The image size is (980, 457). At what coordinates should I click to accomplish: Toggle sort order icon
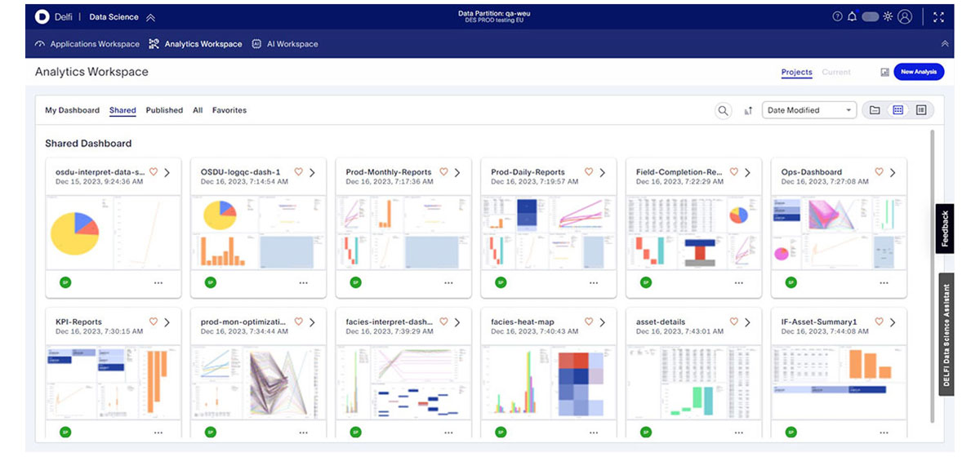pos(747,110)
